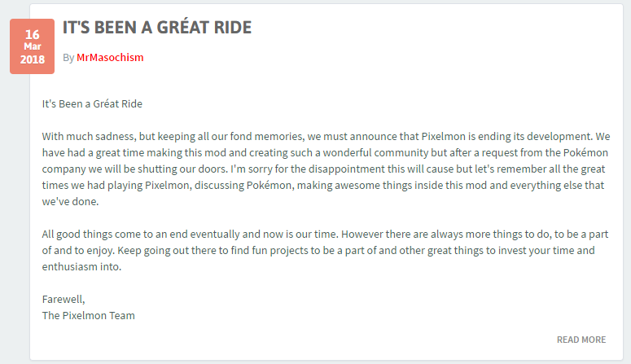Click the 'It's Been a Gréat Ride' body line

(x=92, y=104)
